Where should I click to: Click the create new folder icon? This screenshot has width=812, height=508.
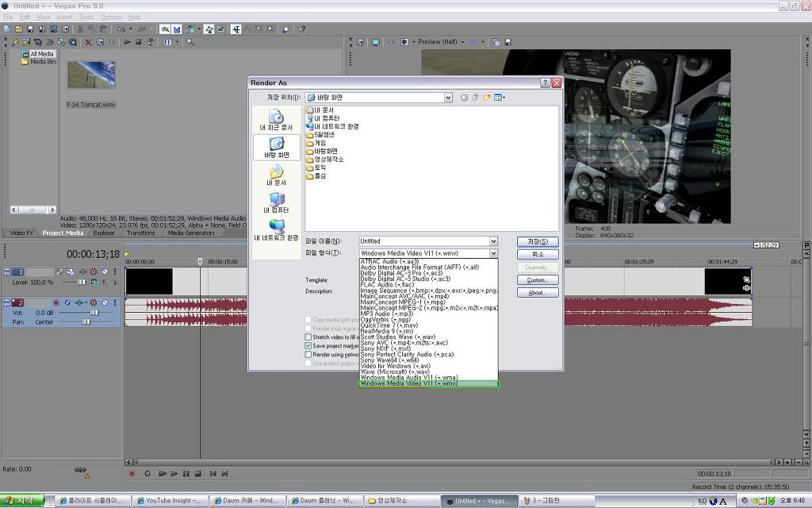pos(487,98)
